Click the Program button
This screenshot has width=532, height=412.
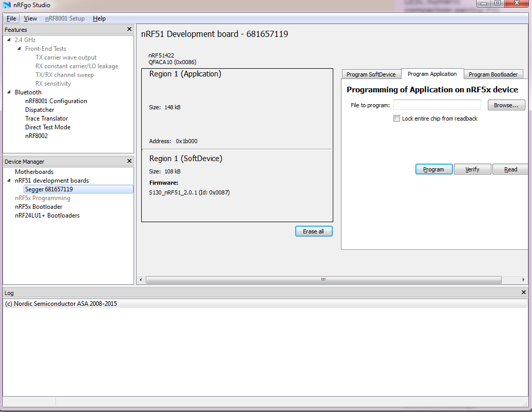[x=434, y=169]
